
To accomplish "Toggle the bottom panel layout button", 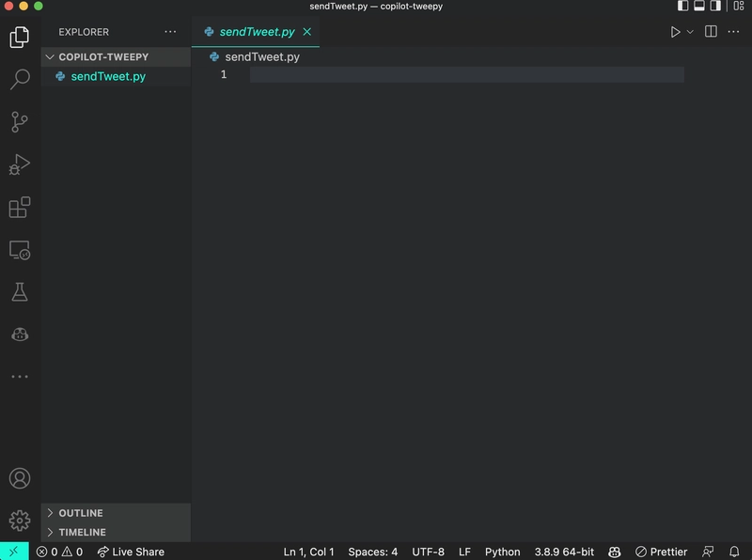I will (698, 7).
